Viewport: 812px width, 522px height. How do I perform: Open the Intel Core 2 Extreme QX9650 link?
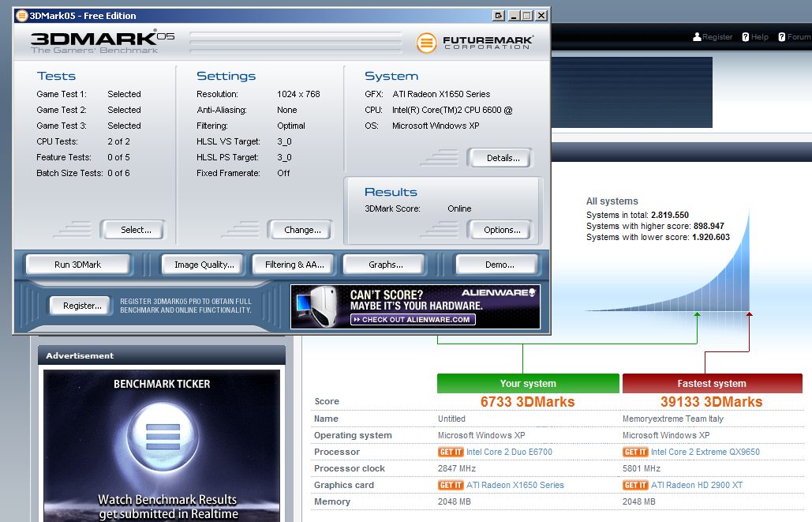pyautogui.click(x=705, y=452)
